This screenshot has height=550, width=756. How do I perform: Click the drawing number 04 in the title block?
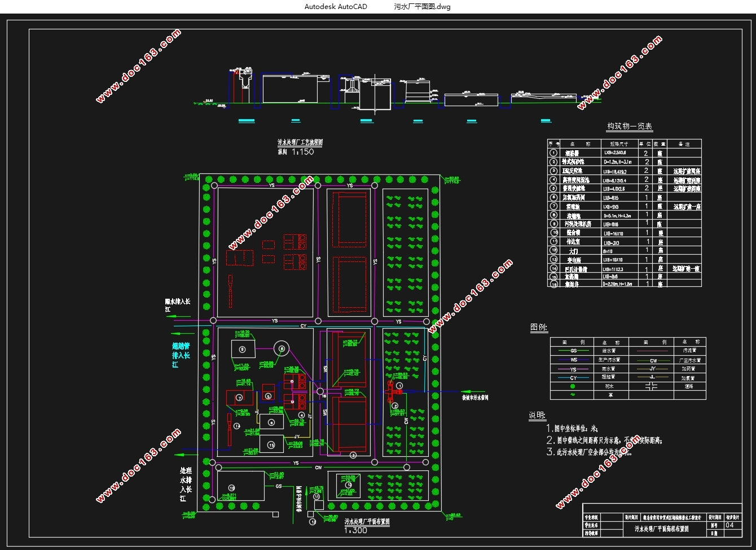[729, 525]
